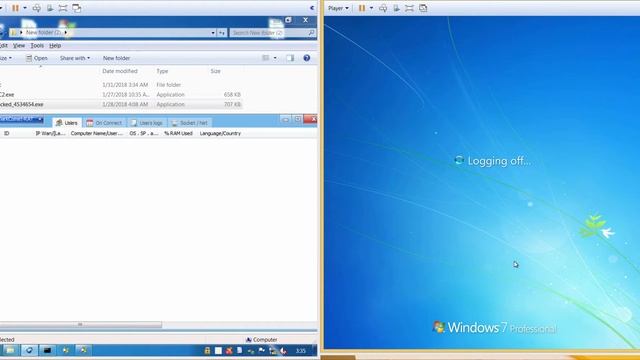
Task: Click the New folder button
Action: (116, 58)
